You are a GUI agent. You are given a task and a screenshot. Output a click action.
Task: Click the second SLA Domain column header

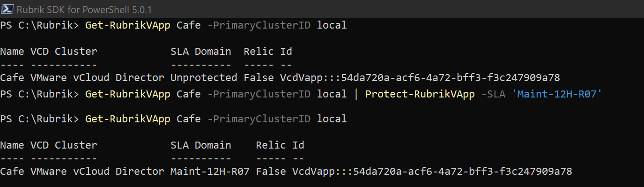(201, 145)
